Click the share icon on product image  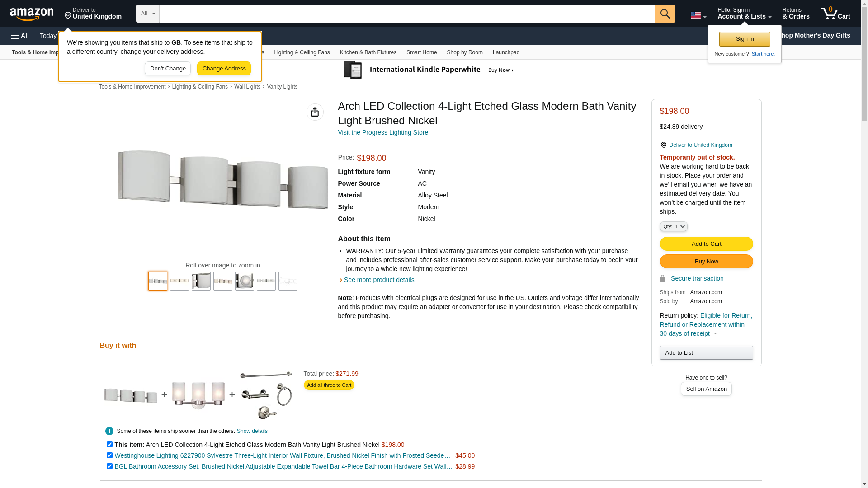(315, 112)
